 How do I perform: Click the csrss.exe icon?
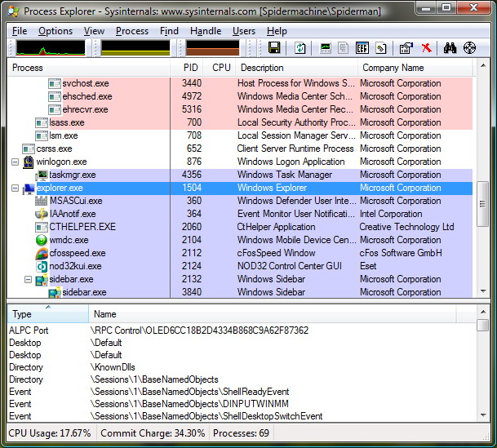29,149
